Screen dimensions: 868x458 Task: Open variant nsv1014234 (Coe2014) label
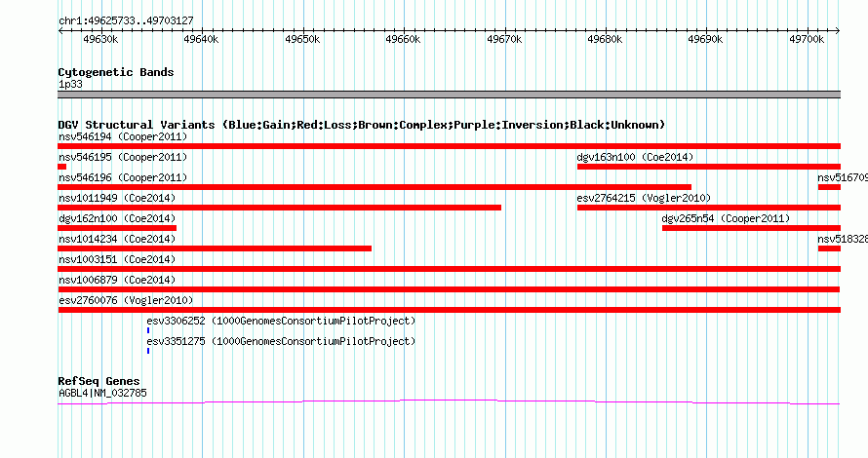(117, 239)
